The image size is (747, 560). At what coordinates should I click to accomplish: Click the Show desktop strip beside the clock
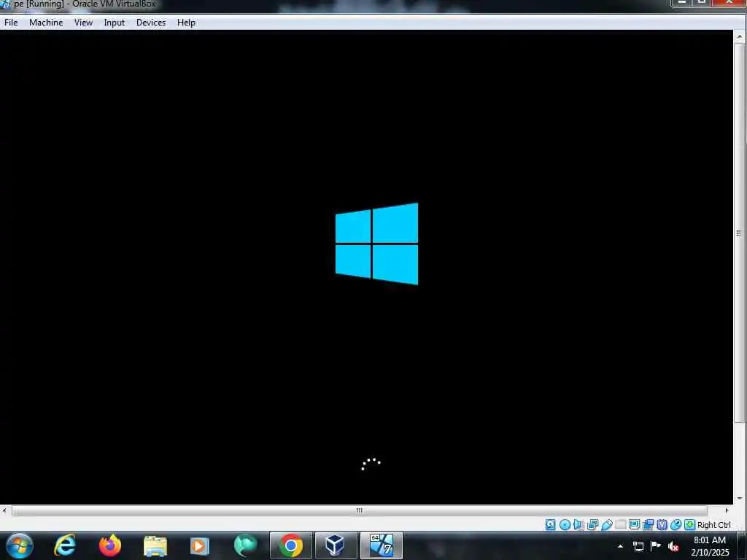(742, 545)
